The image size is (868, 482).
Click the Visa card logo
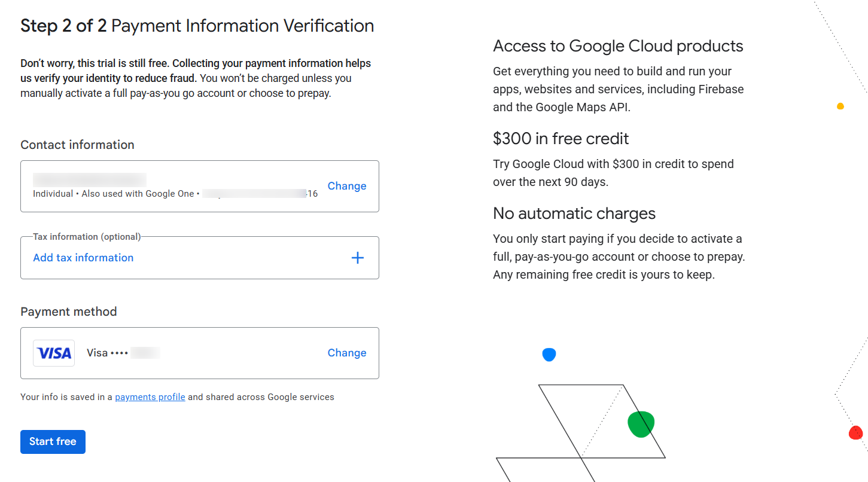pyautogui.click(x=54, y=353)
